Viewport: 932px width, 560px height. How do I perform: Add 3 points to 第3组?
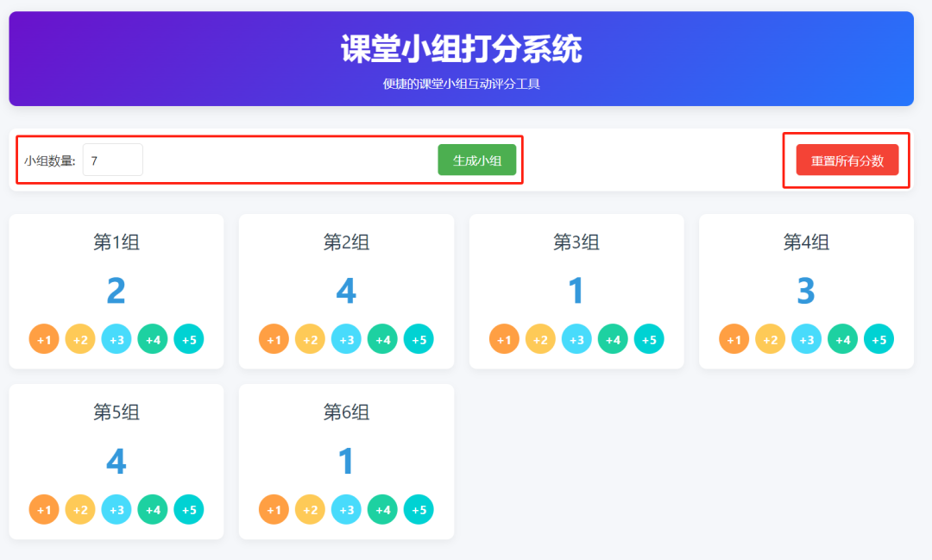(x=576, y=339)
